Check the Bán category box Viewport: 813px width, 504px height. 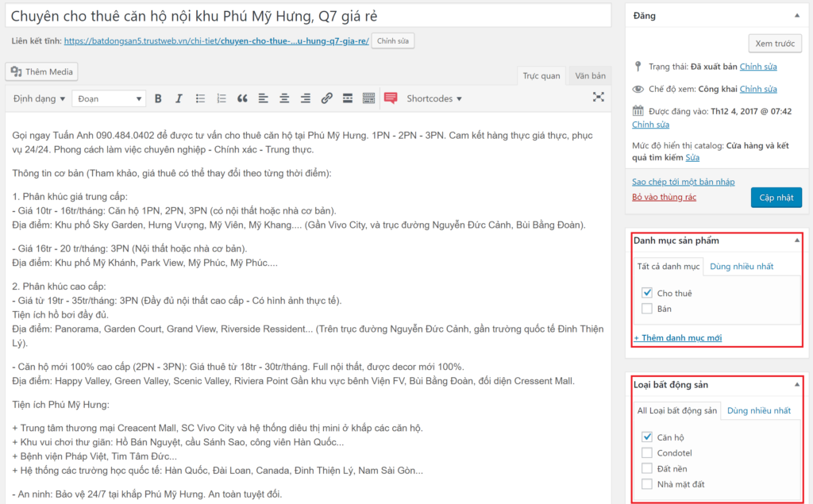tap(646, 309)
